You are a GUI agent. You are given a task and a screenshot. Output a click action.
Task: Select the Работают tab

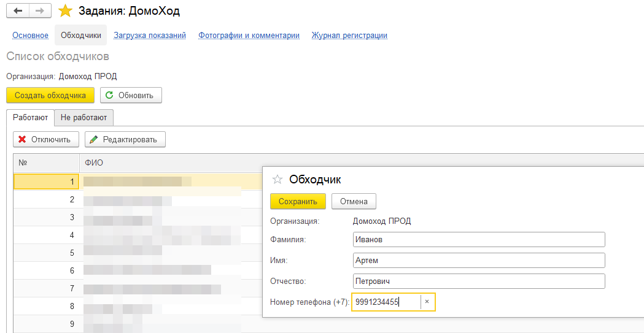point(30,117)
